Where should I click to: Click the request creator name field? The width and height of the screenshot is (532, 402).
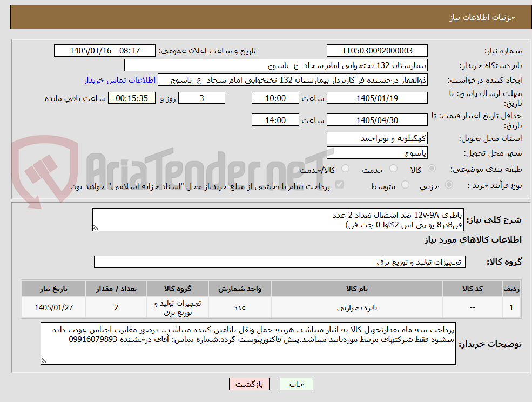point(292,80)
